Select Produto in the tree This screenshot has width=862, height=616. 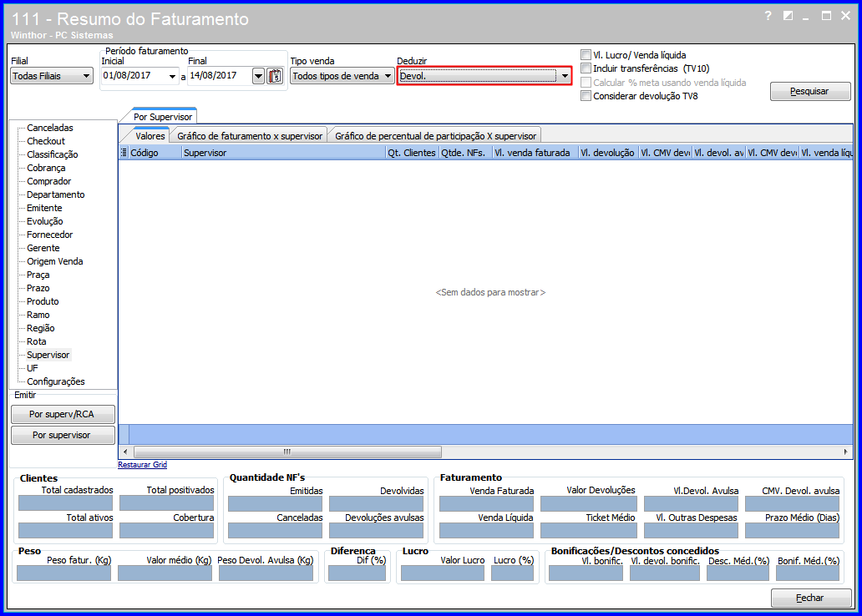pyautogui.click(x=43, y=301)
